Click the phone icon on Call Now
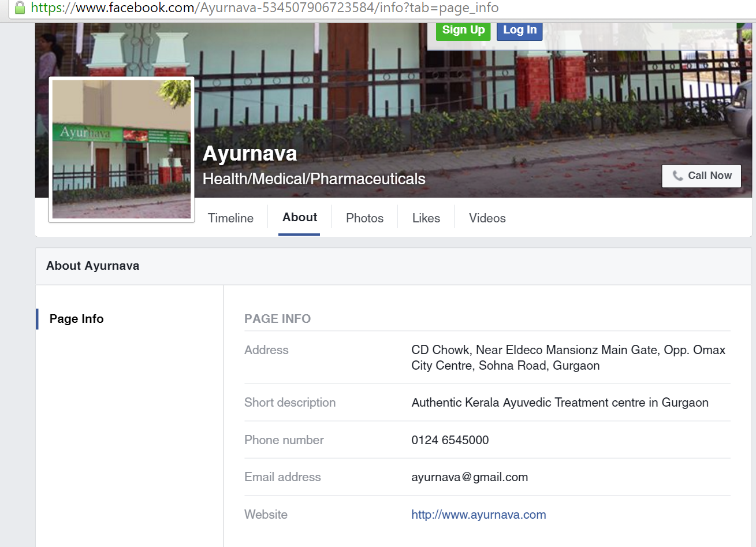 pos(678,176)
